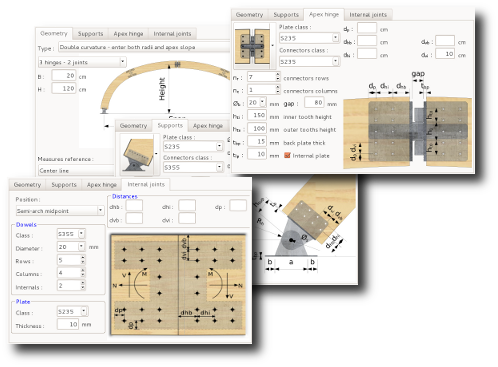Open the Semi-arch midpoint position dropdown
Screen dimensions: 498x367
coord(60,211)
